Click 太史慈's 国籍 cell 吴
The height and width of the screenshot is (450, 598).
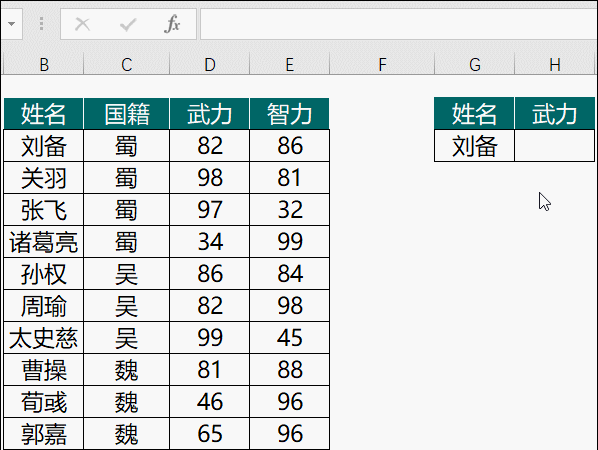point(126,338)
